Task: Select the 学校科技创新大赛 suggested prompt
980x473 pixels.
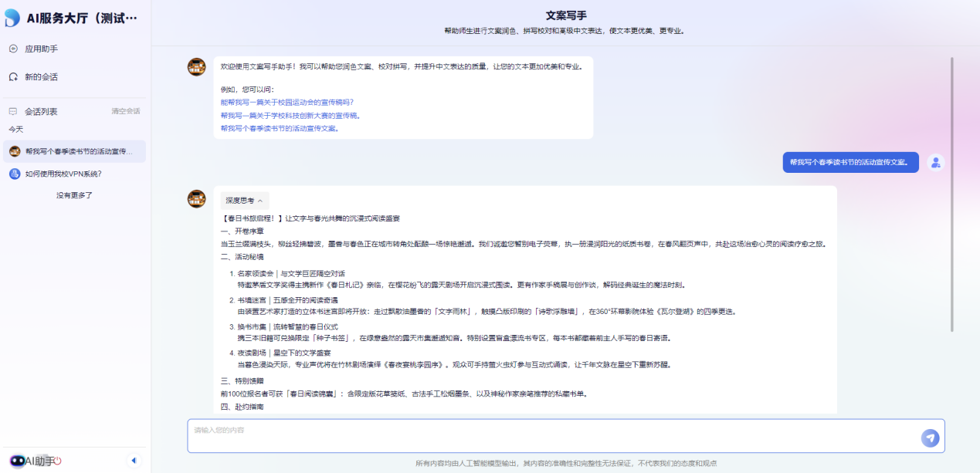Action: tap(290, 115)
